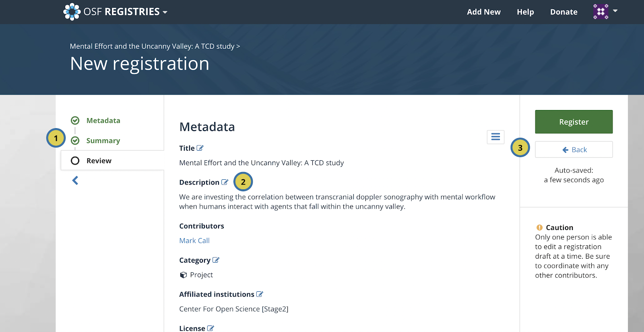The width and height of the screenshot is (644, 332).
Task: Click the Summary green checkmark icon
Action: 75,141
